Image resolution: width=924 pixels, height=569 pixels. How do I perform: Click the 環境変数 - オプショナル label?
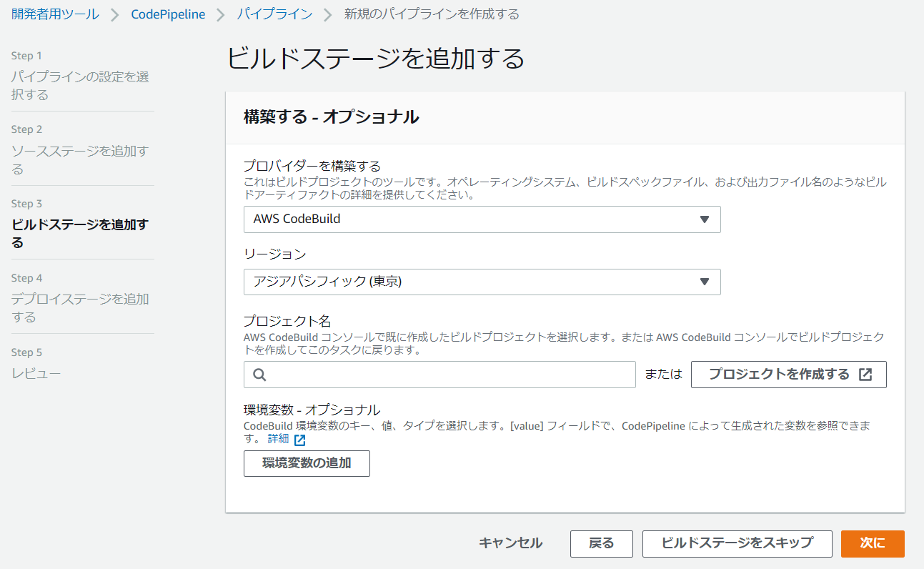coord(312,410)
